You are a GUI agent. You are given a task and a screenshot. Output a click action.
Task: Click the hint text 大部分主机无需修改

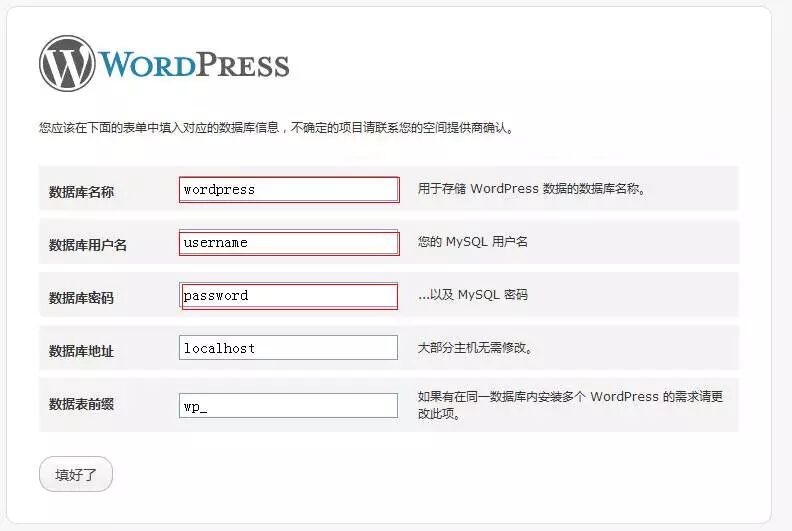(475, 348)
